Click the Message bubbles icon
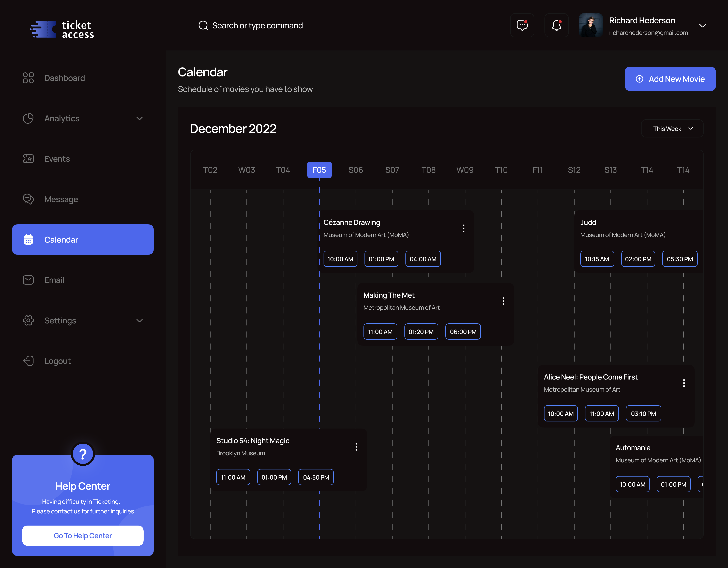 [x=28, y=199]
